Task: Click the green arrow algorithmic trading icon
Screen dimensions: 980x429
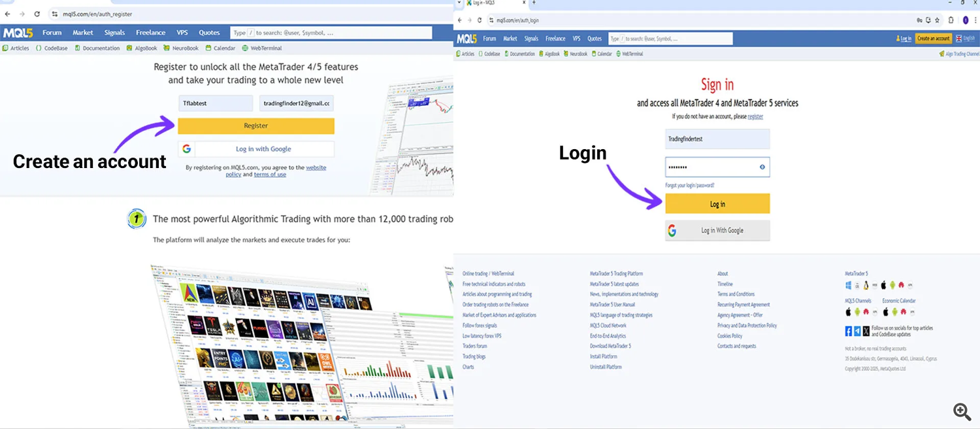Action: point(137,219)
